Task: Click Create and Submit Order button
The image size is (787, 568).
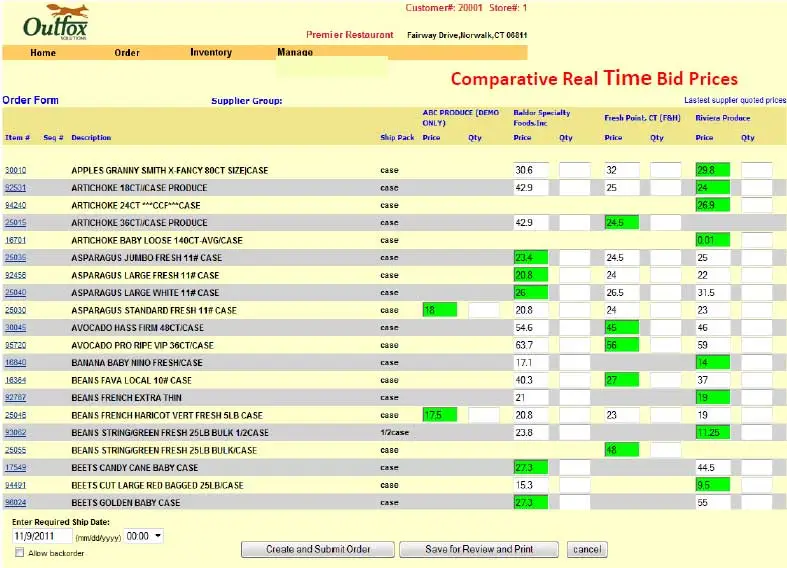Action: 318,549
